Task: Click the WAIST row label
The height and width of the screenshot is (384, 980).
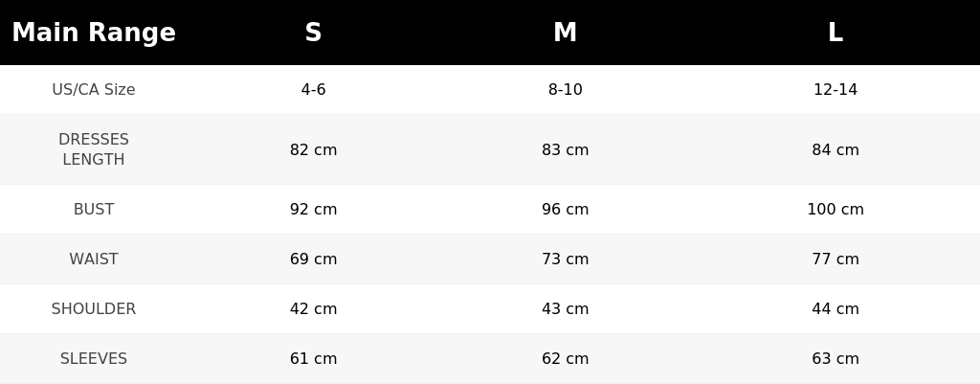Action: [94, 259]
